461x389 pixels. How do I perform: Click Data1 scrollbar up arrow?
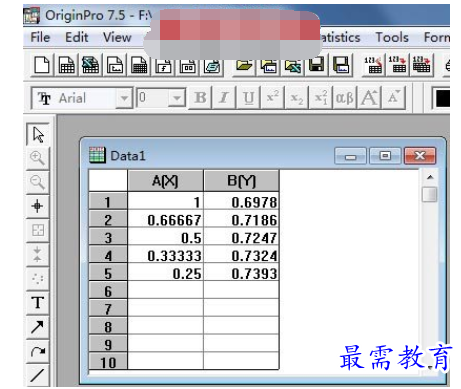(x=430, y=177)
